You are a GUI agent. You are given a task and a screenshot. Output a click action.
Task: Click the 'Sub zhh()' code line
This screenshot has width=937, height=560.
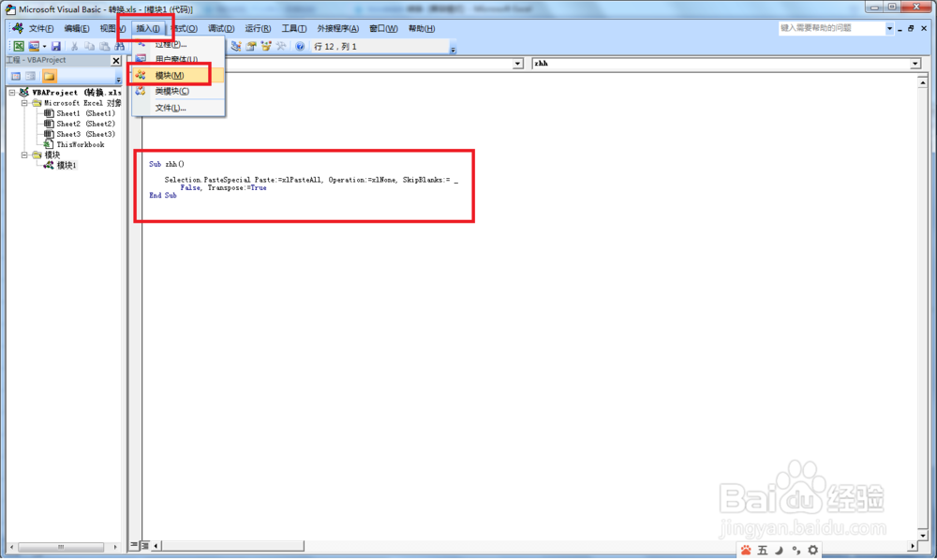point(167,164)
